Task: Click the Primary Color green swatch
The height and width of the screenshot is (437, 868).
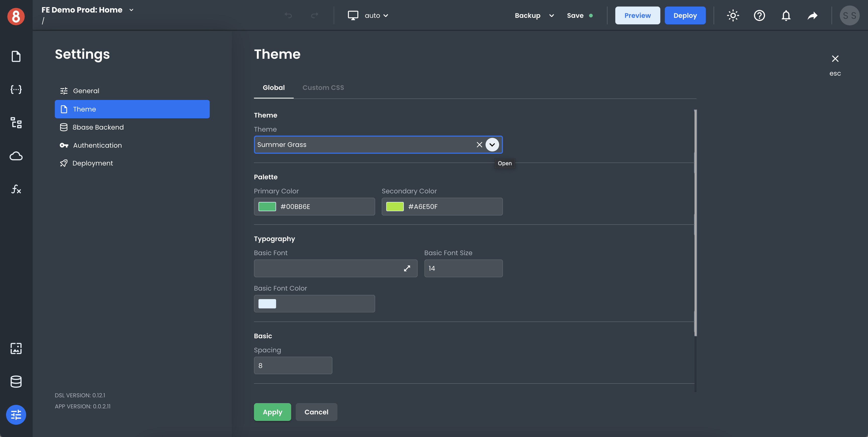Action: [x=267, y=206]
